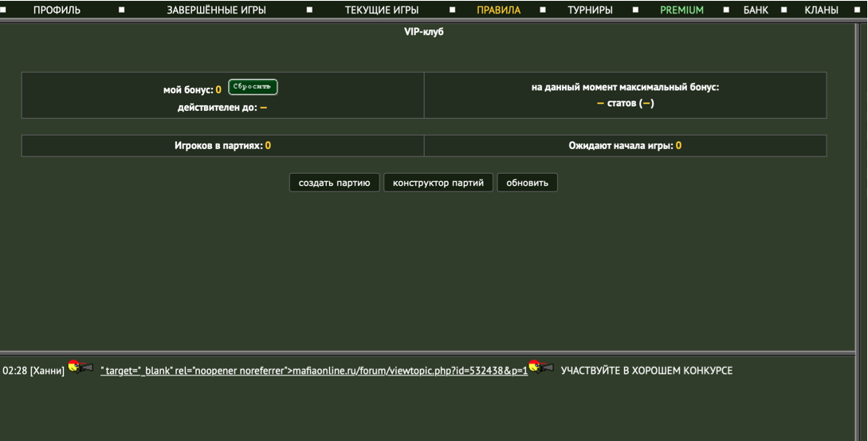Click the Ожидают начала игры count
This screenshot has width=868, height=441.
pyautogui.click(x=678, y=146)
